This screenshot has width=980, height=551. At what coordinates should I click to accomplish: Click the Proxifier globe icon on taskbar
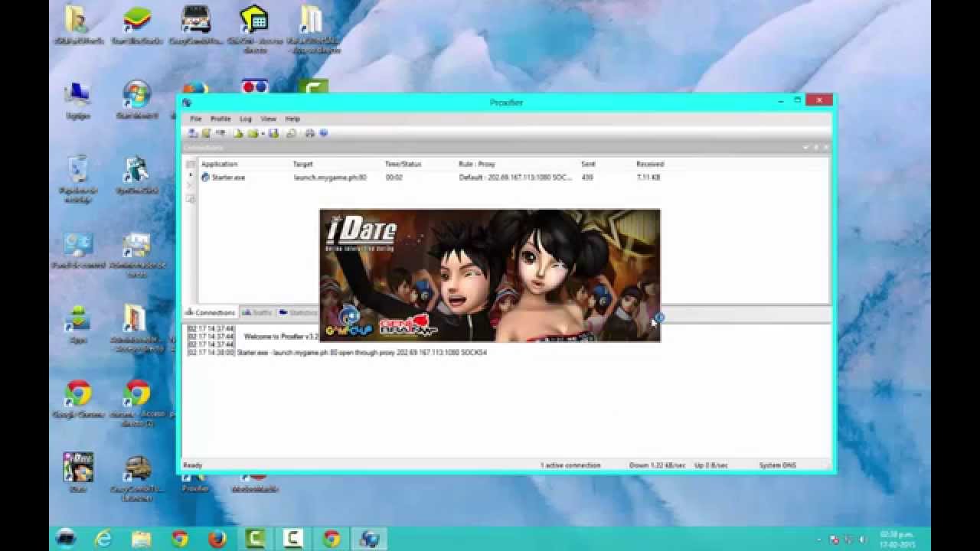click(x=369, y=539)
